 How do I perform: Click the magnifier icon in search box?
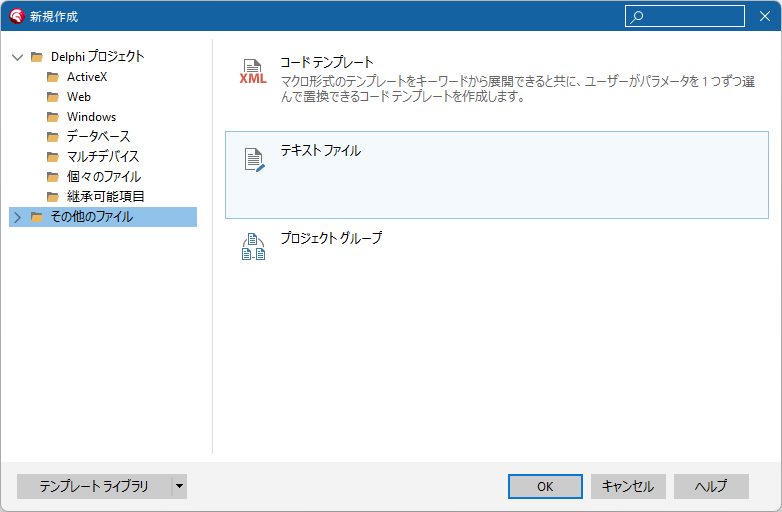coord(636,16)
